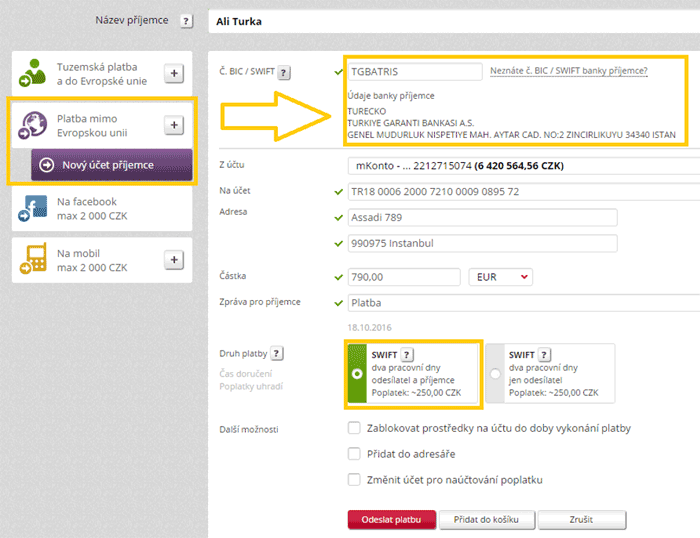Select SWIFT jen odesílatel payment type
Viewport: 700px width, 538px height.
(x=550, y=374)
